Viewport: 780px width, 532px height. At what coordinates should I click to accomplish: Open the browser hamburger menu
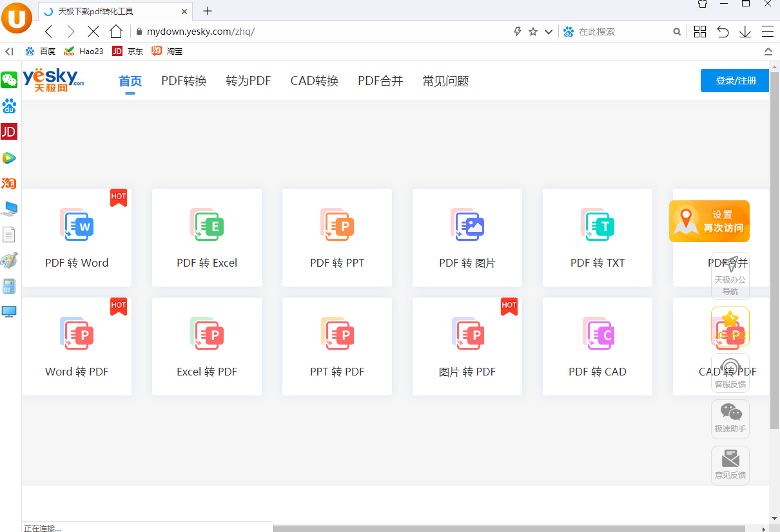tap(768, 32)
